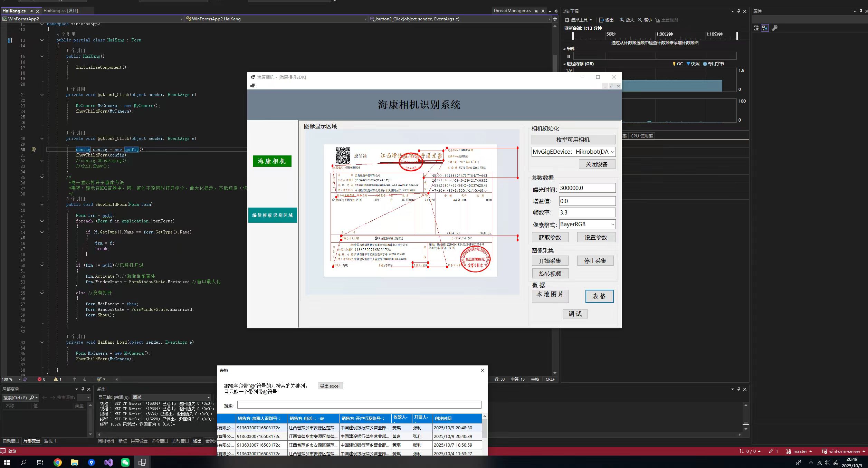Click the 导出,excel button
Image resolution: width=868 pixels, height=468 pixels.
click(330, 386)
